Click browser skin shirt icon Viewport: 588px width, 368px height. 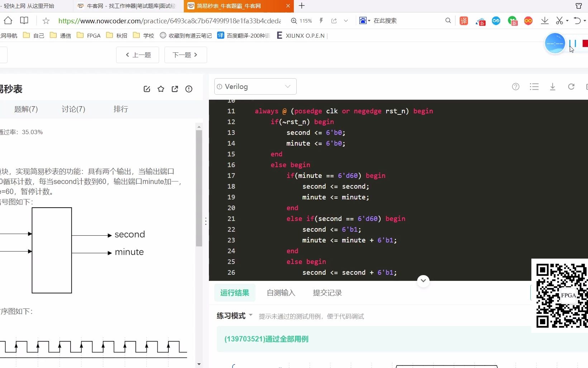click(x=579, y=6)
